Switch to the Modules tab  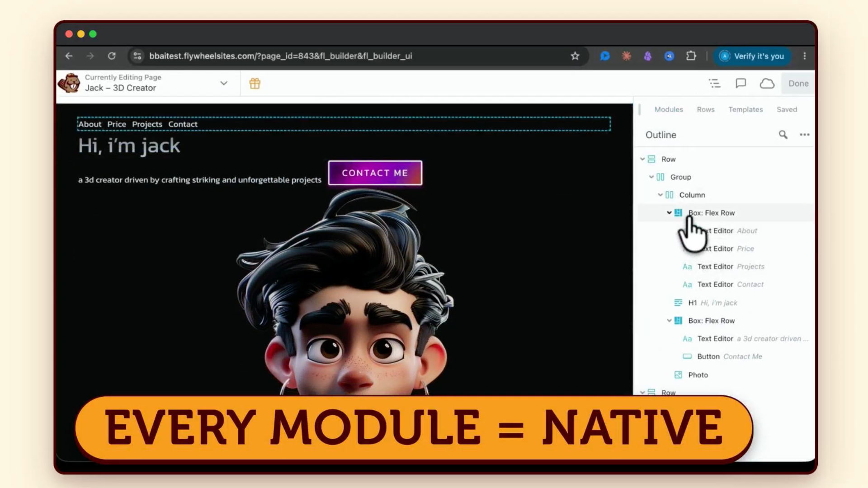coord(669,109)
